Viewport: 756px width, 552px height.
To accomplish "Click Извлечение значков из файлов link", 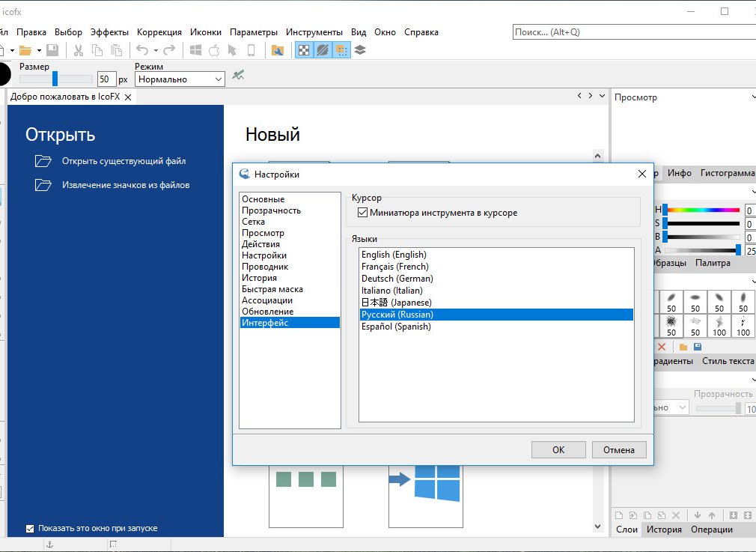I will click(125, 185).
